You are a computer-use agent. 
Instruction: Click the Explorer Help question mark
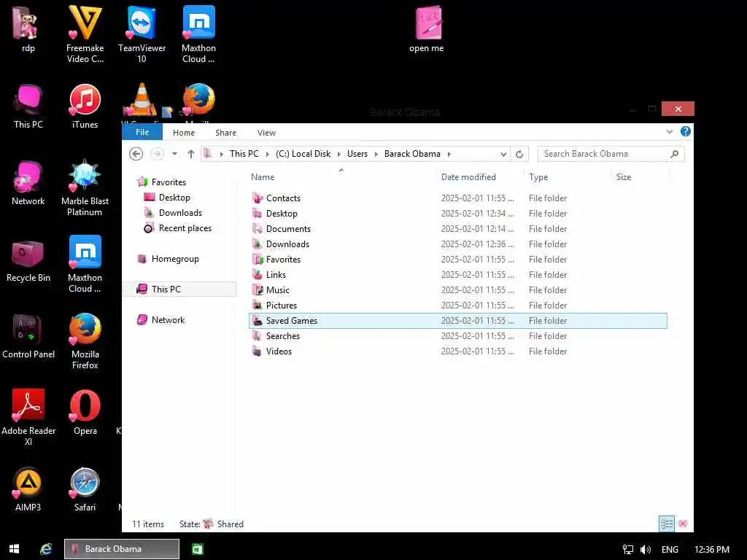[x=686, y=131]
